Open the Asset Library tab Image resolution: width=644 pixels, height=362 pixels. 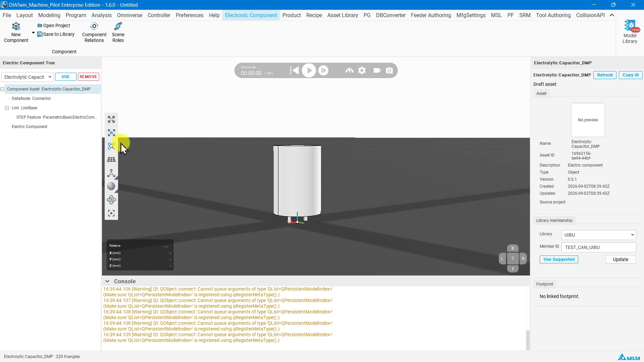pos(342,15)
